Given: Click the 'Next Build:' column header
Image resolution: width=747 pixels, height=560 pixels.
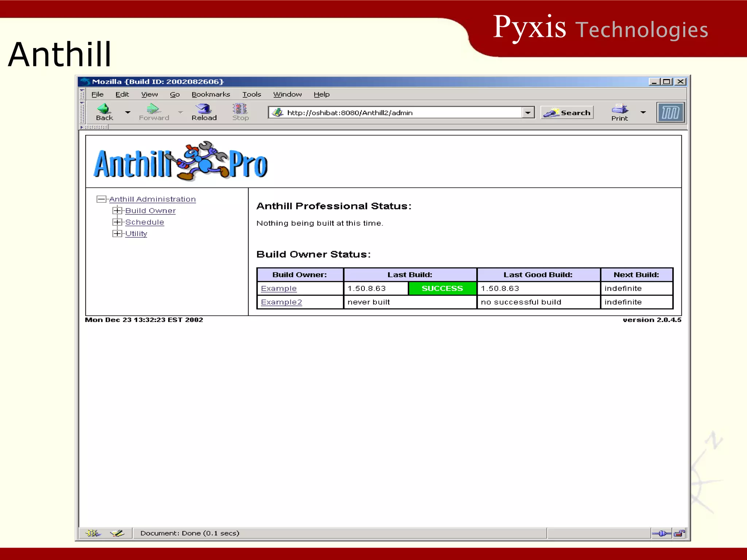Looking at the screenshot, I should [636, 275].
